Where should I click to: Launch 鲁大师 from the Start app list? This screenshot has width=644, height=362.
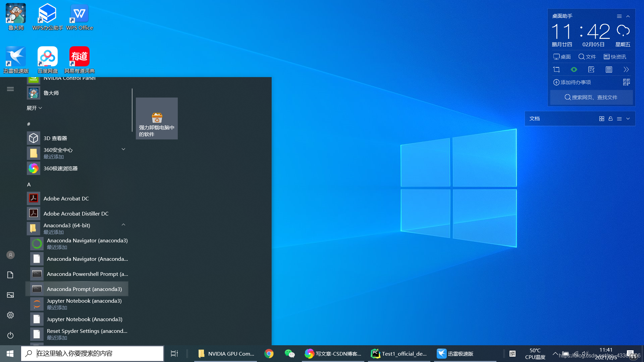point(77,93)
